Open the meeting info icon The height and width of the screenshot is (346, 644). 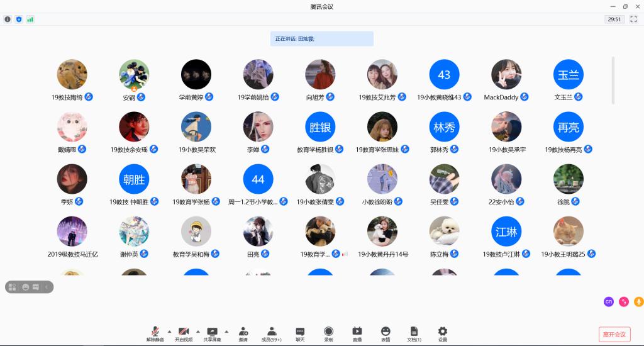8,20
